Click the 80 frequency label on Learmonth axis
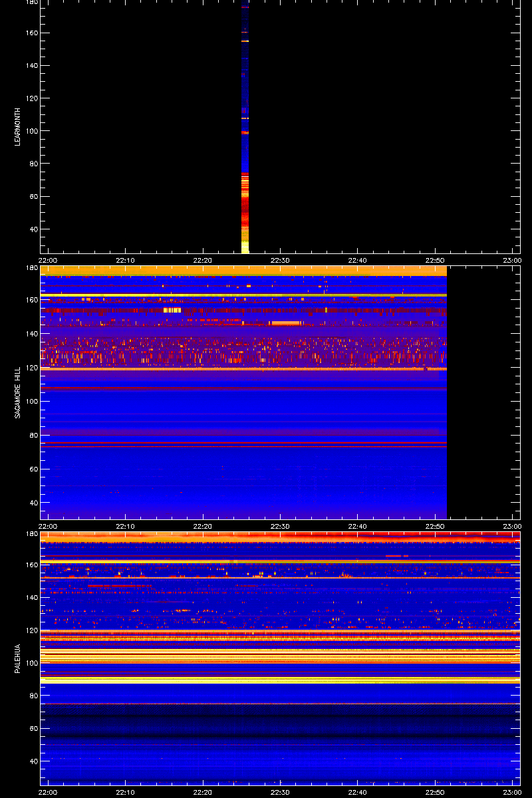 point(33,164)
